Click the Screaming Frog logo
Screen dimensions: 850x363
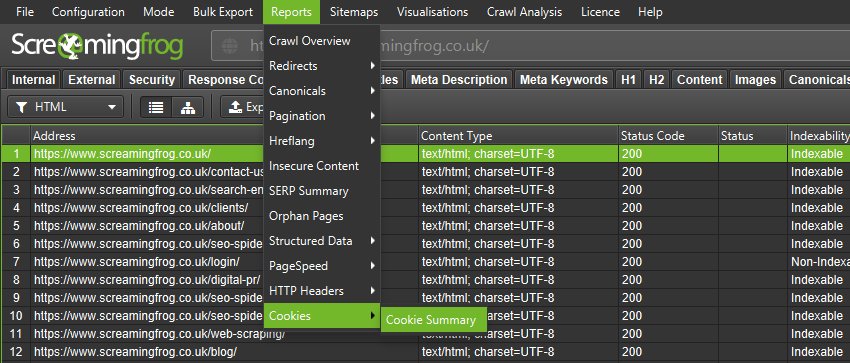point(97,47)
